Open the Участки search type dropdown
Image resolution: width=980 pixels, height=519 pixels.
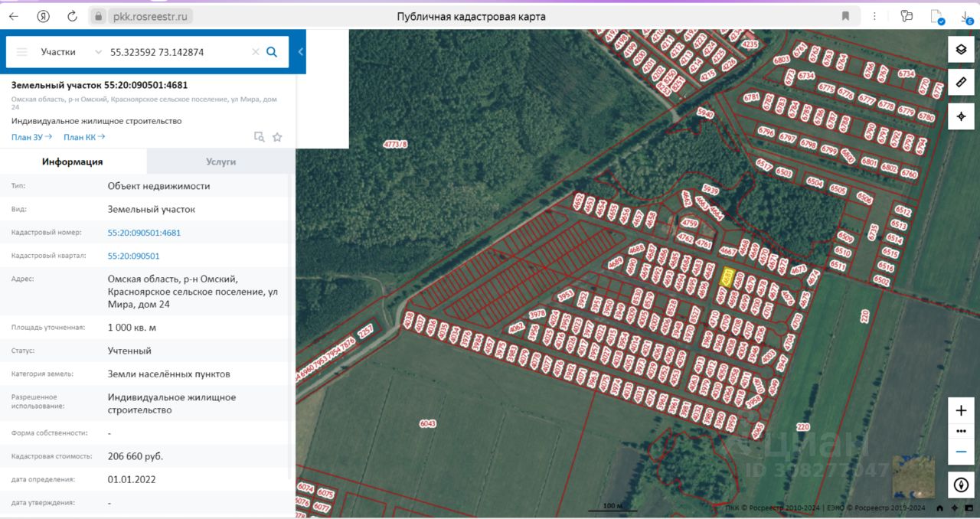tap(71, 52)
